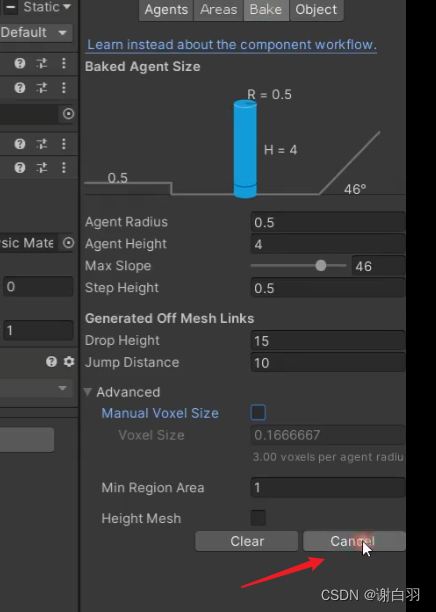The height and width of the screenshot is (612, 436).
Task: Click the Drop Height input field
Action: pyautogui.click(x=328, y=341)
